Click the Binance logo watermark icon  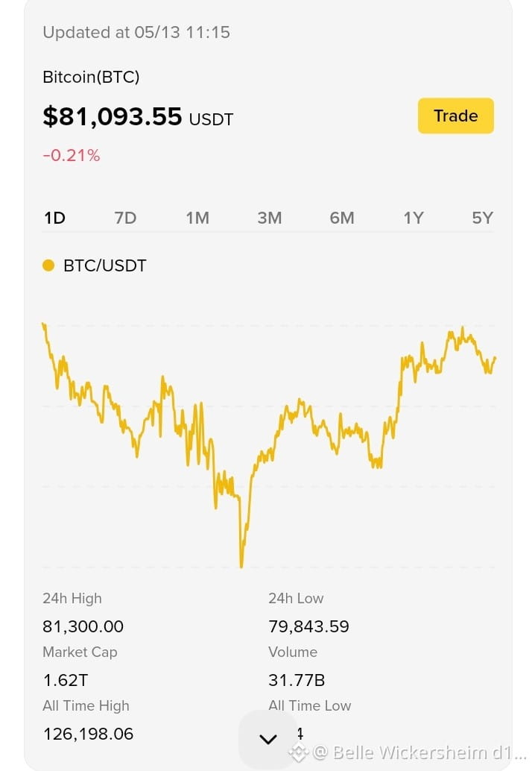coord(299,753)
